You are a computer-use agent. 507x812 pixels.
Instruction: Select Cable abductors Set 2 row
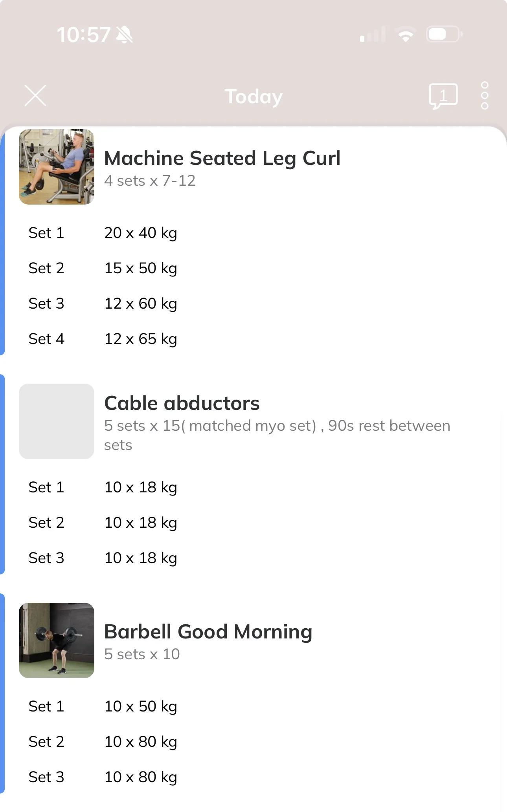253,523
